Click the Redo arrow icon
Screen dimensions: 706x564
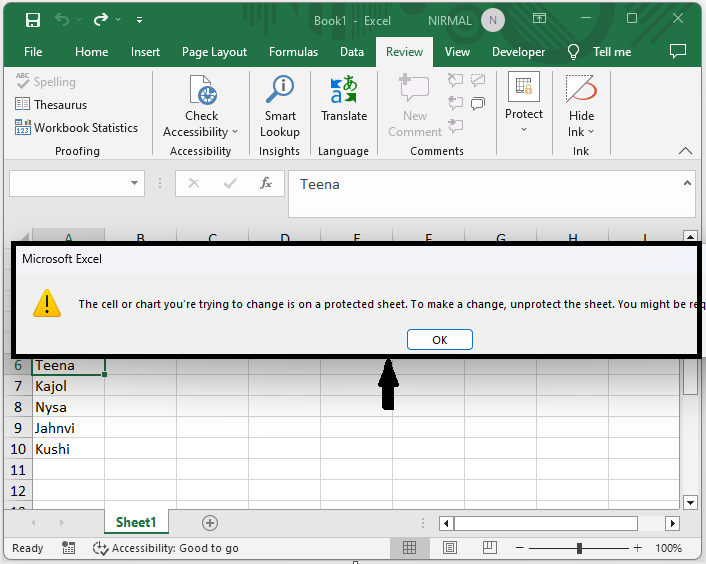(x=101, y=20)
